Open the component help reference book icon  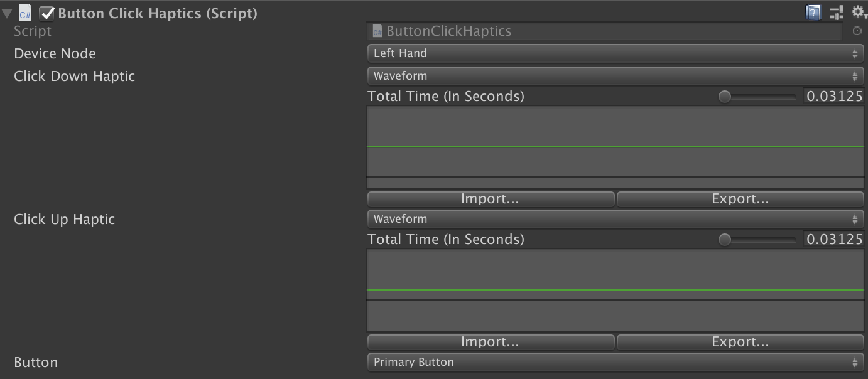[x=813, y=12]
